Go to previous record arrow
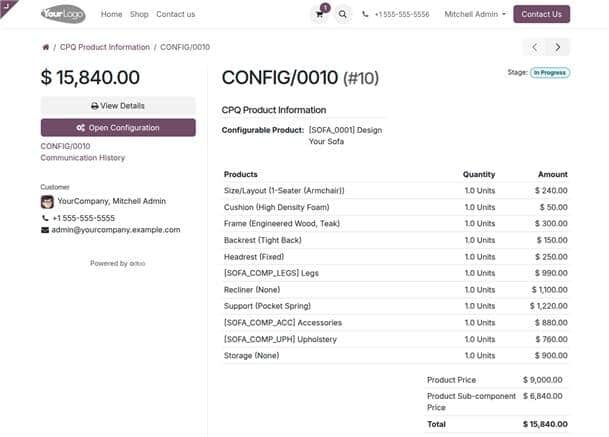This screenshot has width=609, height=437. point(534,47)
